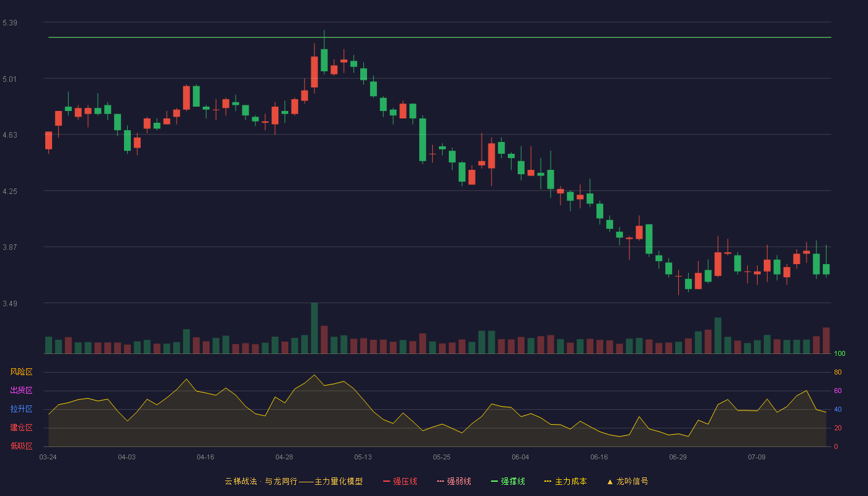Click the 80 indicator scale value
868x496 pixels.
[838, 372]
